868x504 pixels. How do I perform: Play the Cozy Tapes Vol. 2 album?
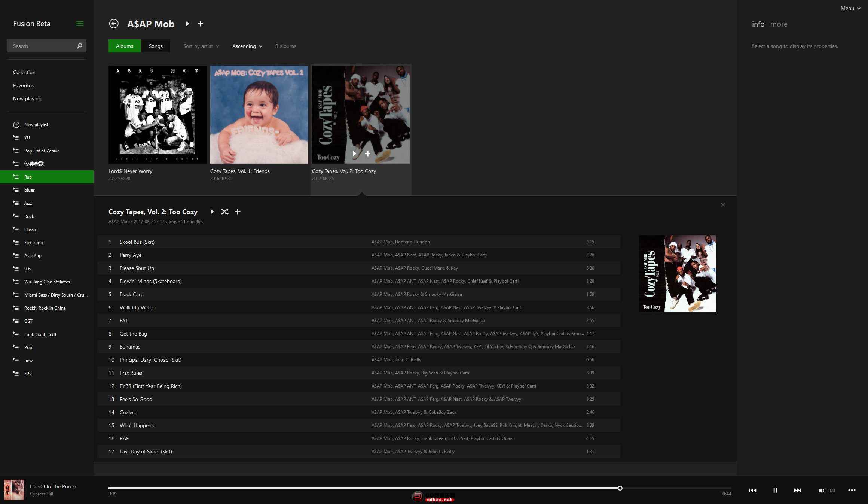(212, 212)
